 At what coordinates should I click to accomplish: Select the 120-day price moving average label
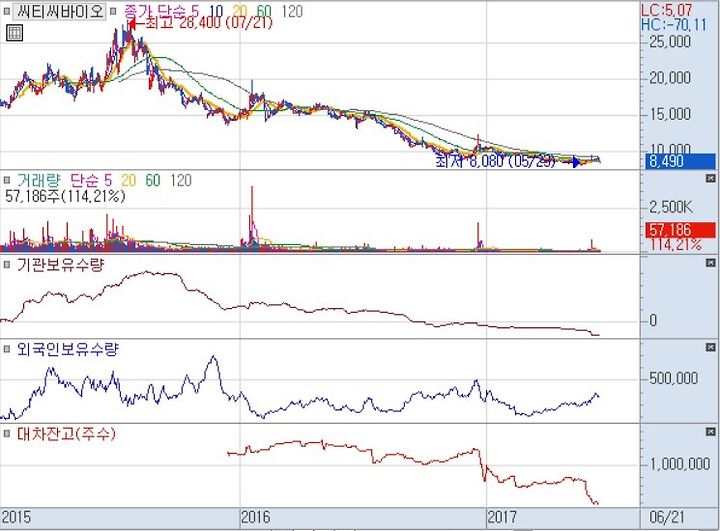pyautogui.click(x=292, y=11)
